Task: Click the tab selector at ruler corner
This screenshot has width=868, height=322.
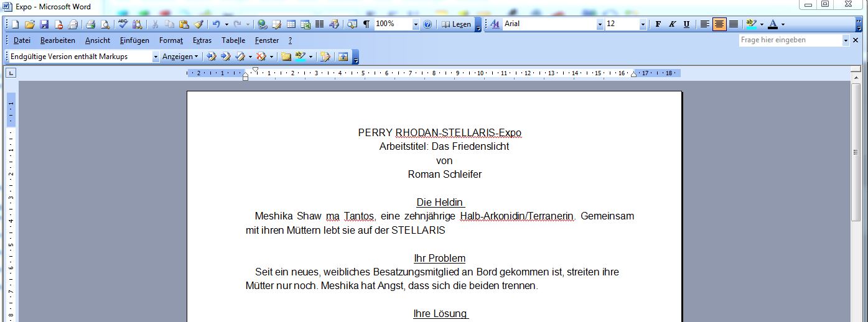Action: (11, 73)
